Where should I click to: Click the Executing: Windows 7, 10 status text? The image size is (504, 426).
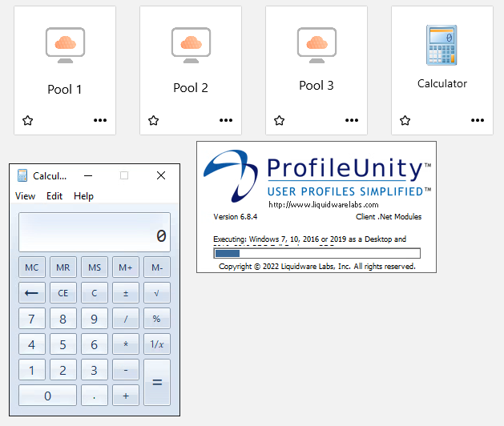pyautogui.click(x=310, y=239)
